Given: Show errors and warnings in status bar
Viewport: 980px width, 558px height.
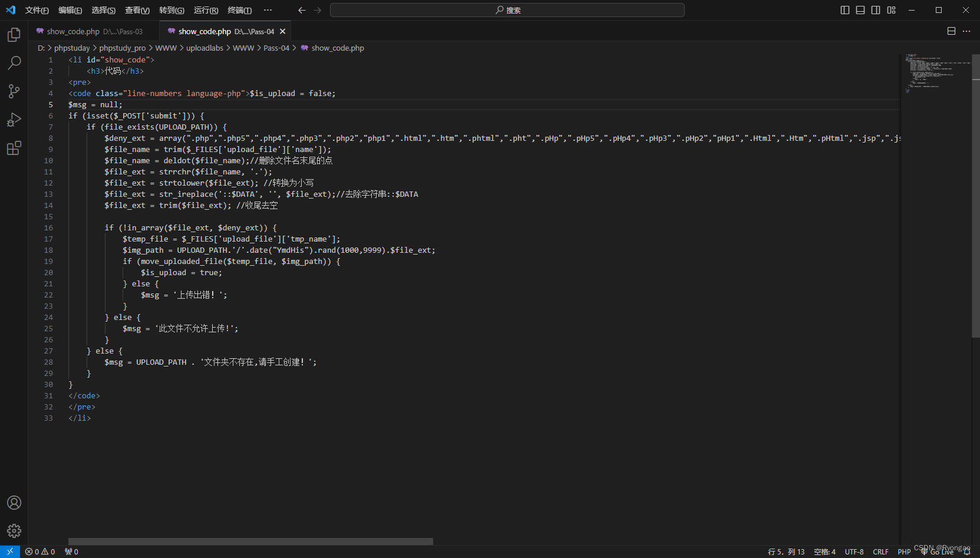Looking at the screenshot, I should point(40,552).
